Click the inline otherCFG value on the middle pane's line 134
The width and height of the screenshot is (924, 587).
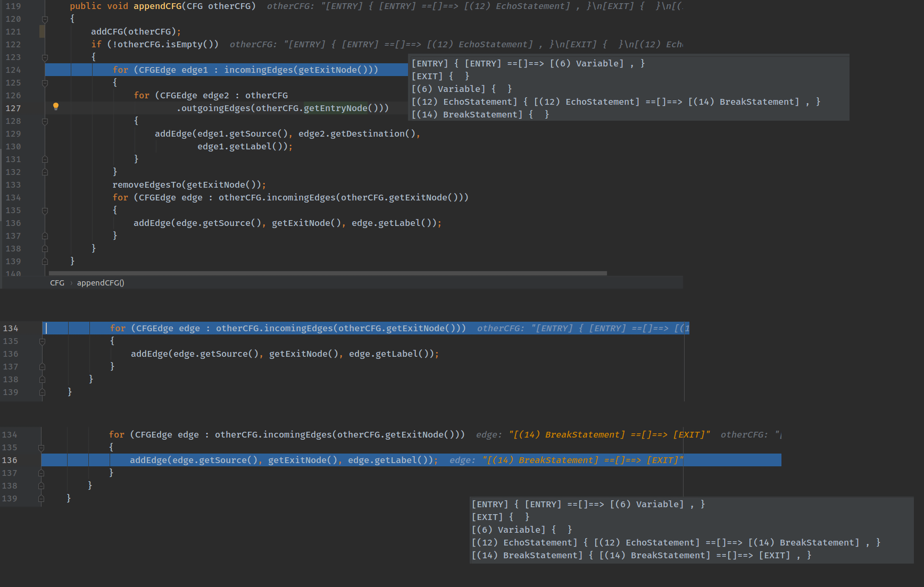(583, 328)
